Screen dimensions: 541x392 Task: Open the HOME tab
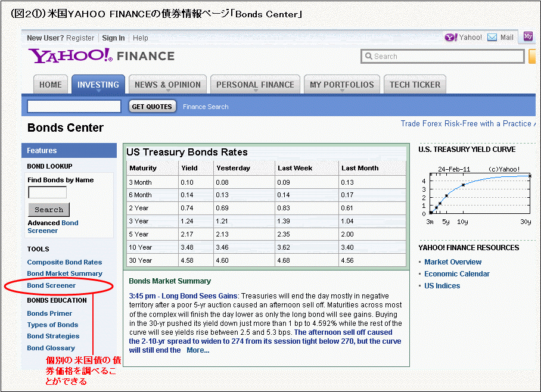click(x=51, y=85)
